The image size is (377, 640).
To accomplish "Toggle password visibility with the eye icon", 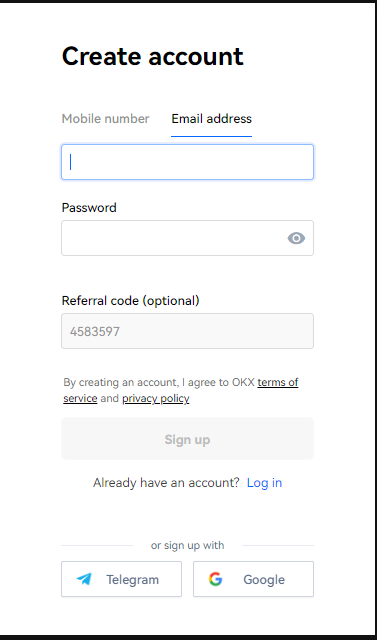I will [296, 238].
